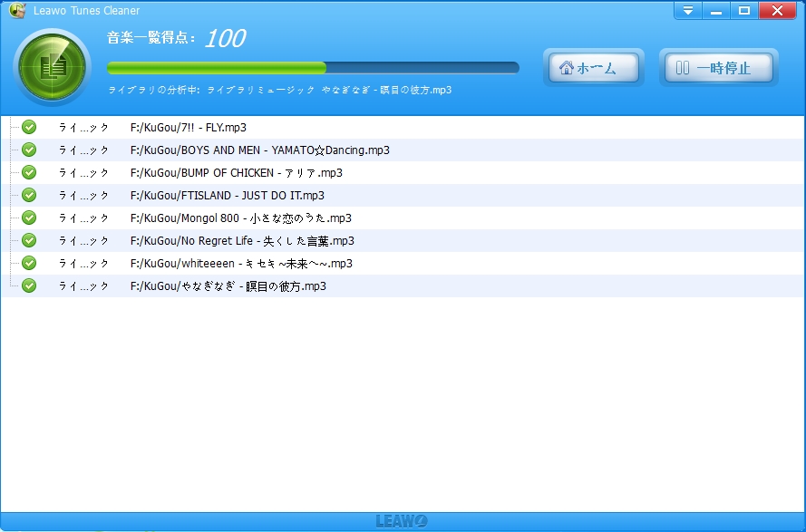This screenshot has height=532, width=806.
Task: Click the check icon for FTISLAND row
Action: (x=29, y=195)
